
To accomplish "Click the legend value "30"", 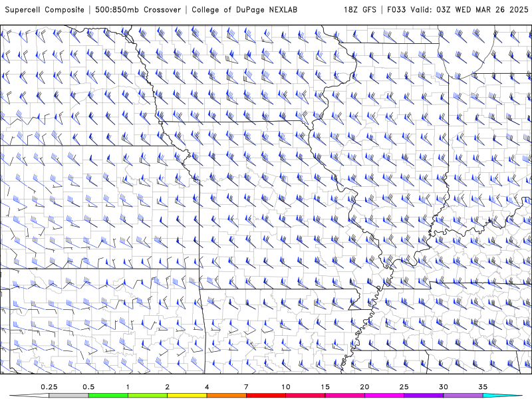I will pyautogui.click(x=443, y=387).
